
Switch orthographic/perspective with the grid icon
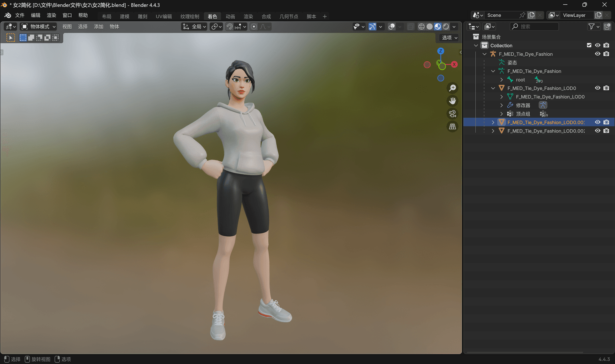tap(452, 127)
